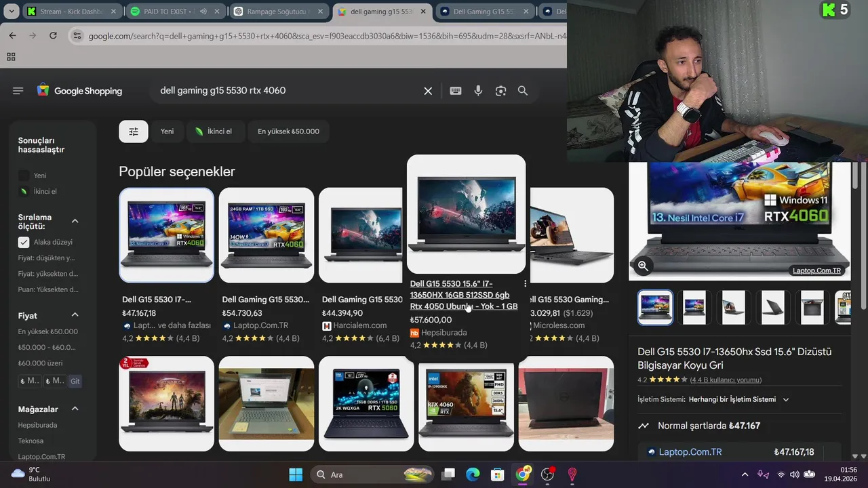Search by image with the camera icon

click(500, 91)
